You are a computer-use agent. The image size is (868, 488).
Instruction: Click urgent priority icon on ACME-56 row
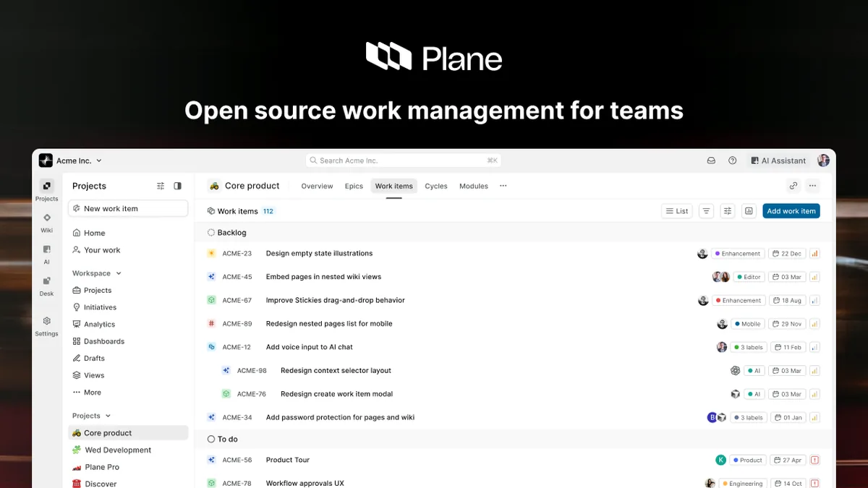coord(814,460)
